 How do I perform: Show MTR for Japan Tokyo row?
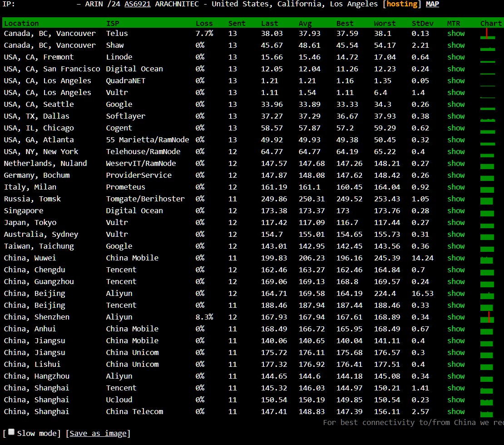click(456, 223)
